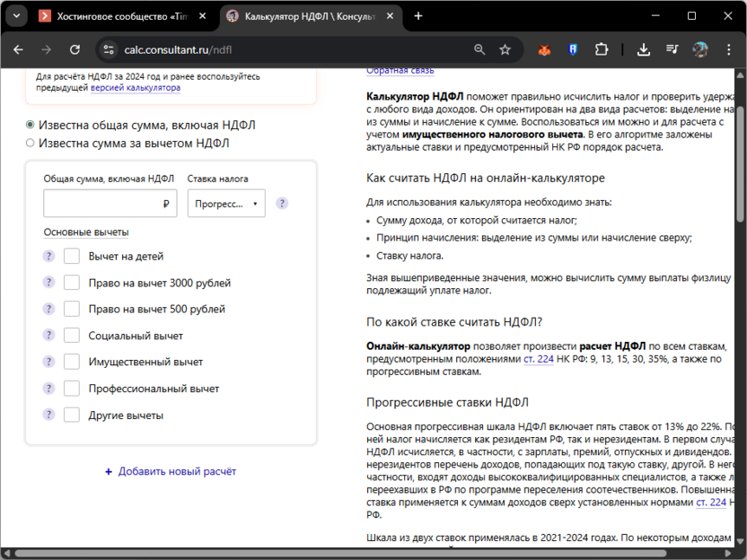The image size is (747, 560).
Task: Show the browser downloads
Action: point(643,50)
